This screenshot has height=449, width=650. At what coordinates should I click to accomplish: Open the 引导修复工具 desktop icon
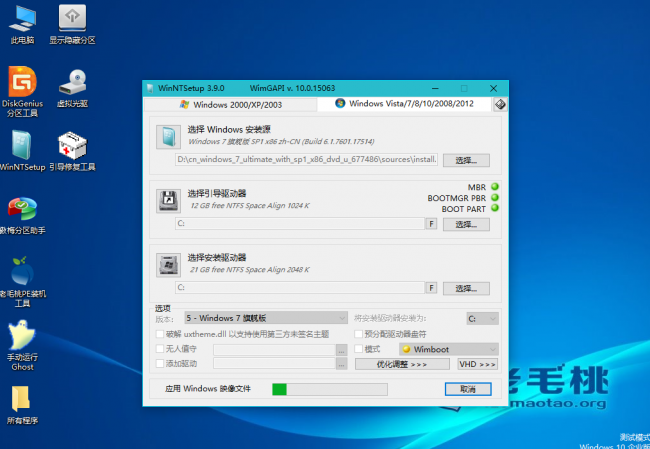73,151
